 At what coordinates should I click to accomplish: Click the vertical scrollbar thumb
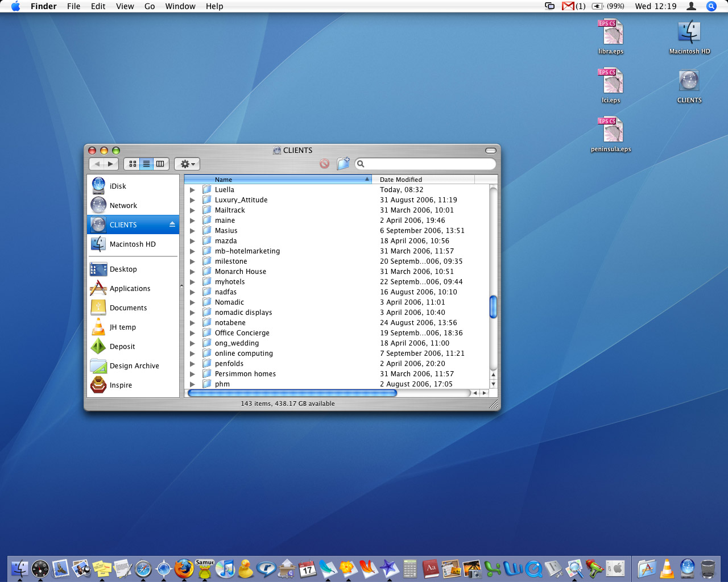point(493,307)
